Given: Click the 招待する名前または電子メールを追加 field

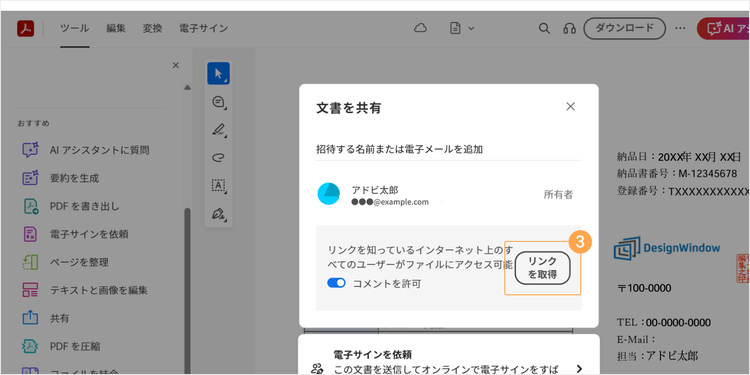Looking at the screenshot, I should 449,150.
